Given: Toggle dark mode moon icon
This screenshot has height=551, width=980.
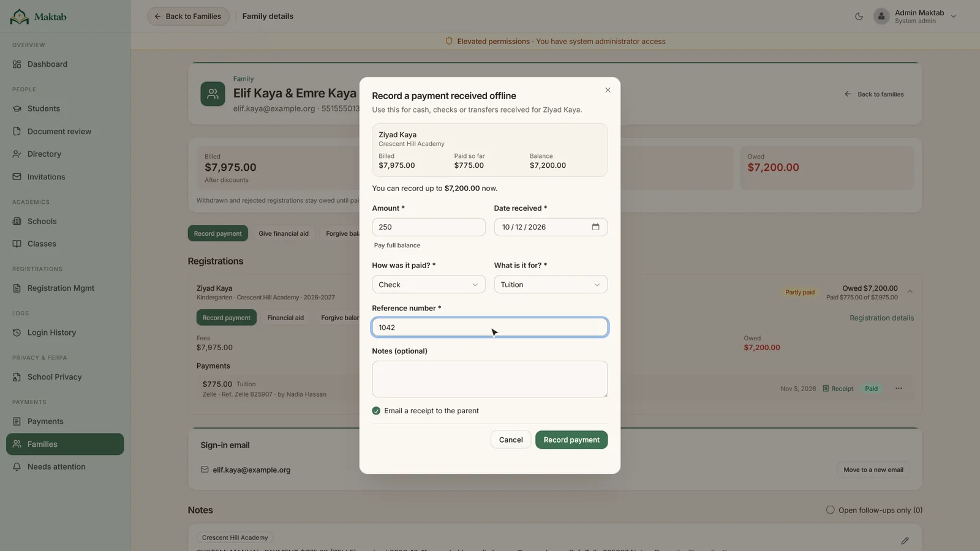Looking at the screenshot, I should point(859,17).
